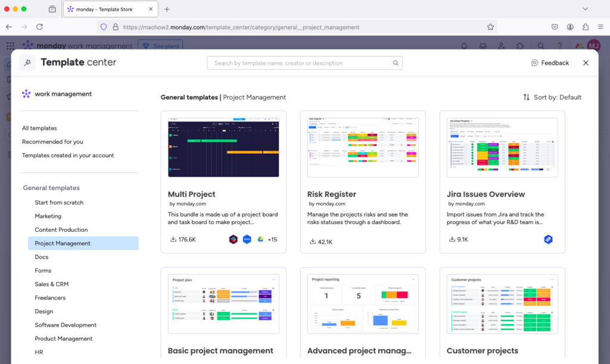Click the address bar URL
Screen dimensions: 610x364
pyautogui.click(x=241, y=27)
